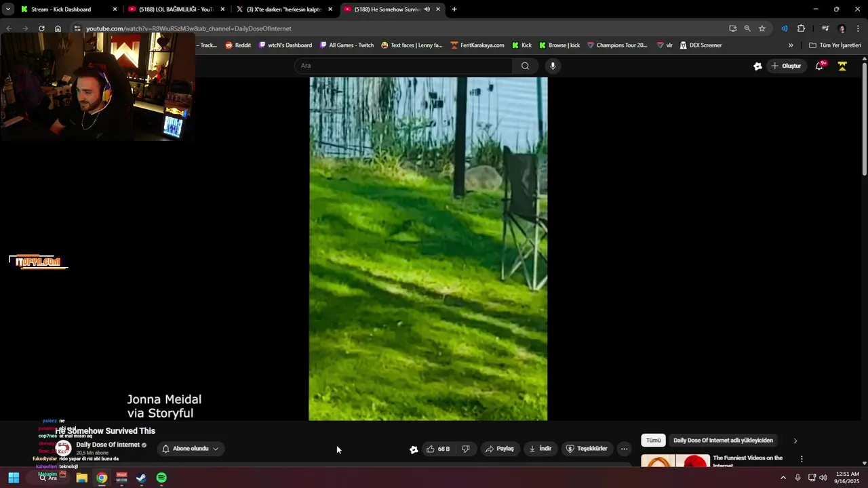Open the Daily Dose Of Internet channel
This screenshot has width=868, height=488.
[108, 445]
